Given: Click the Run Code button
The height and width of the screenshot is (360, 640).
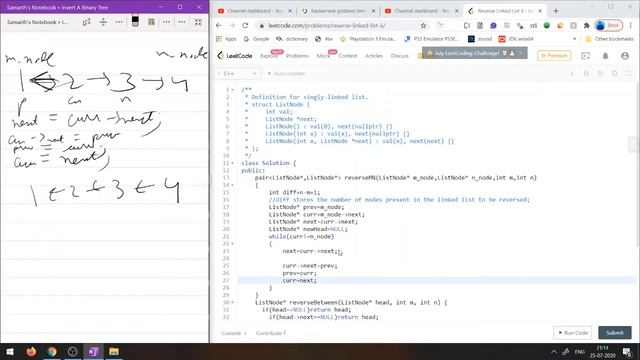Looking at the screenshot, I should point(573,333).
